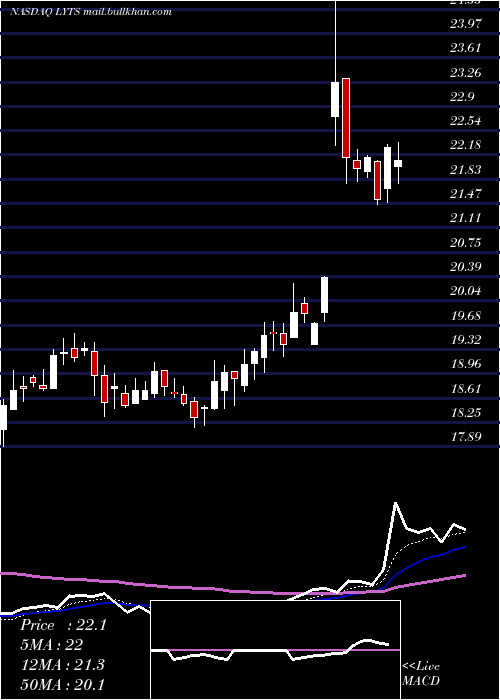Click the '5MA : 22' readout
Viewport: 500px width, 700px height.
(52, 645)
